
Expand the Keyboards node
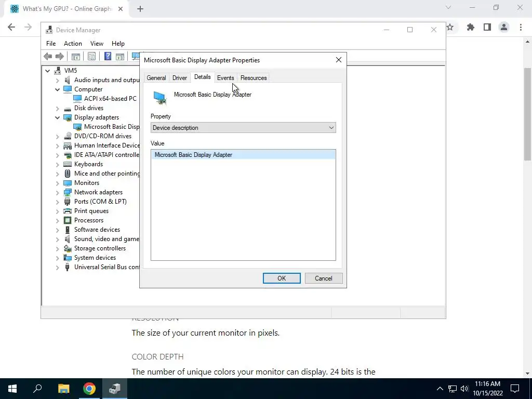coord(57,165)
